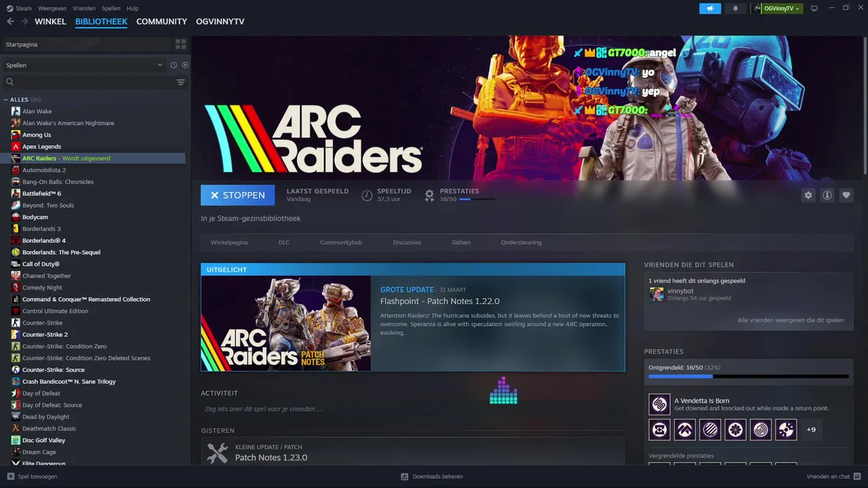Viewport: 868px width, 488px height.
Task: Open the Winkelpagina tab
Action: (x=229, y=242)
